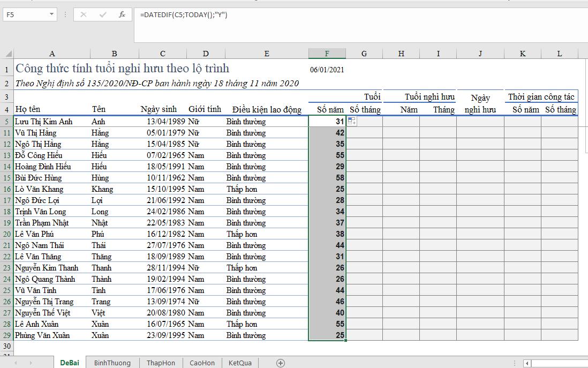588x368 pixels.
Task: Cancel the formula bar entry (X icon)
Action: click(x=83, y=14)
